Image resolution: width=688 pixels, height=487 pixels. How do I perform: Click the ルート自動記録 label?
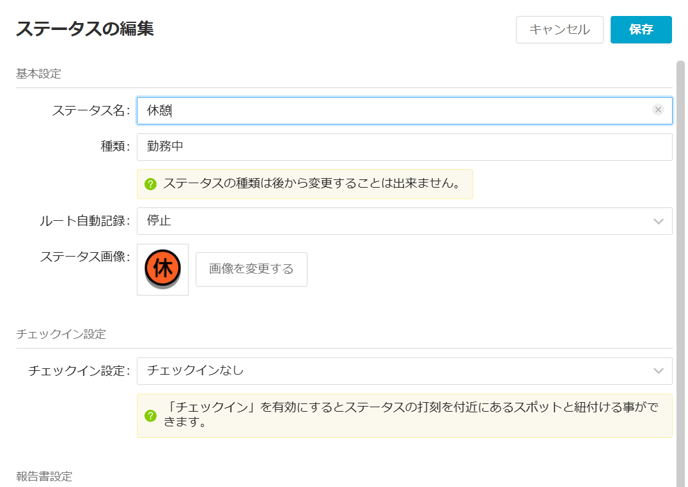coord(85,221)
